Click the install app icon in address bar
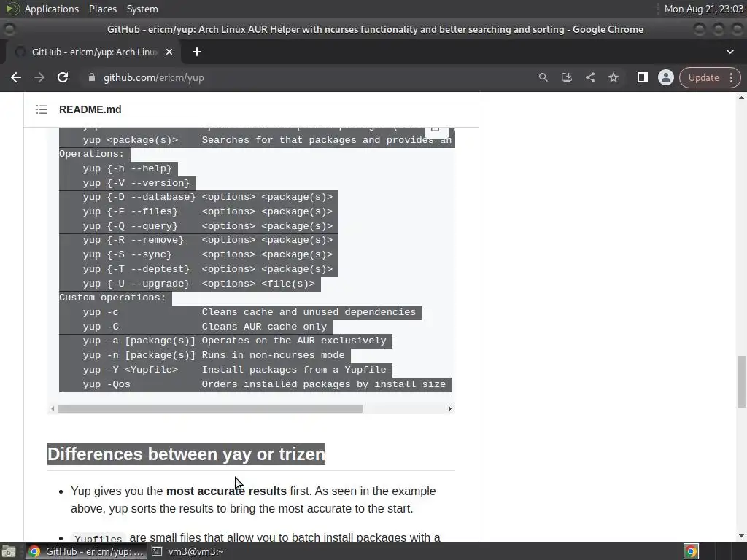The height and width of the screenshot is (560, 747). click(566, 77)
